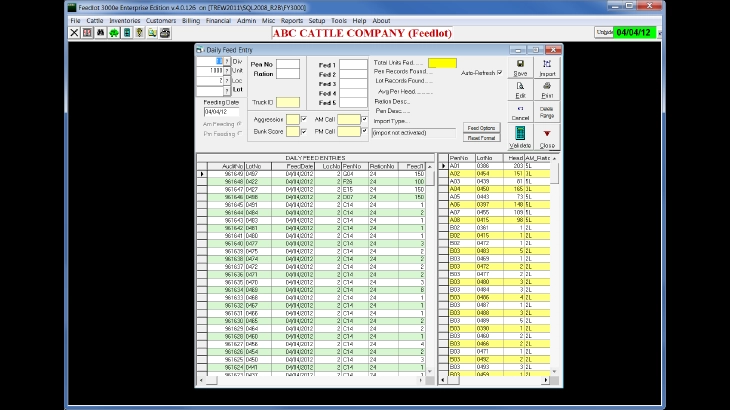Click the red grid icon in main toolbar
This screenshot has height=410, width=730.
coord(87,33)
